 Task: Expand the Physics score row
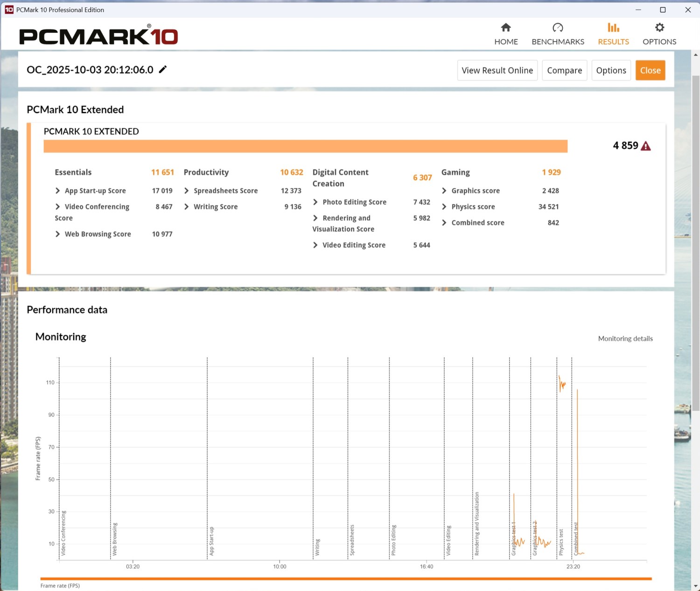click(444, 207)
